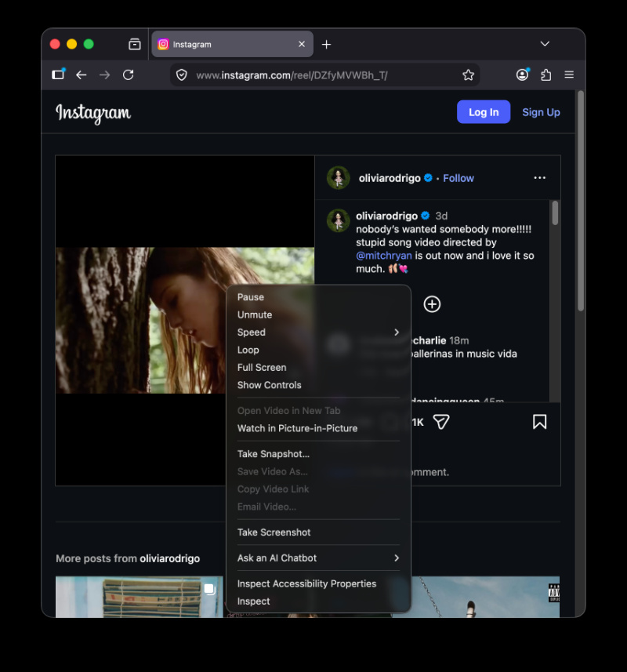Open the three-dots post options menu
This screenshot has width=627, height=672.
point(540,178)
